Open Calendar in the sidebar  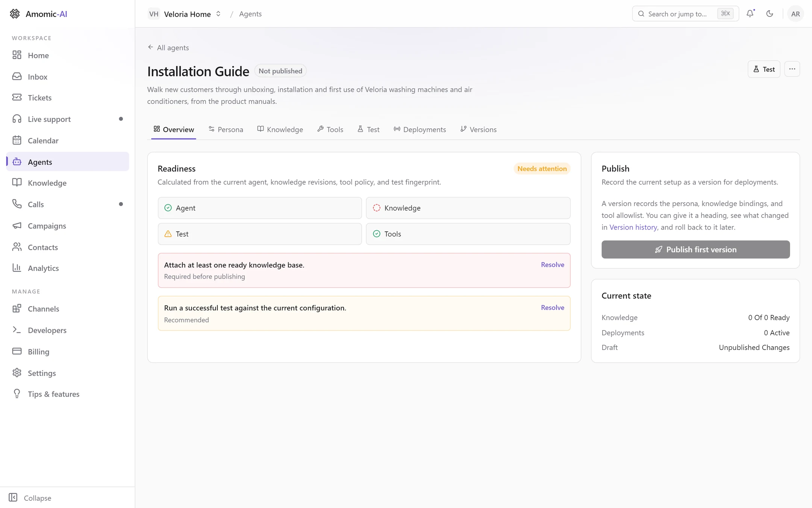[x=68, y=140]
